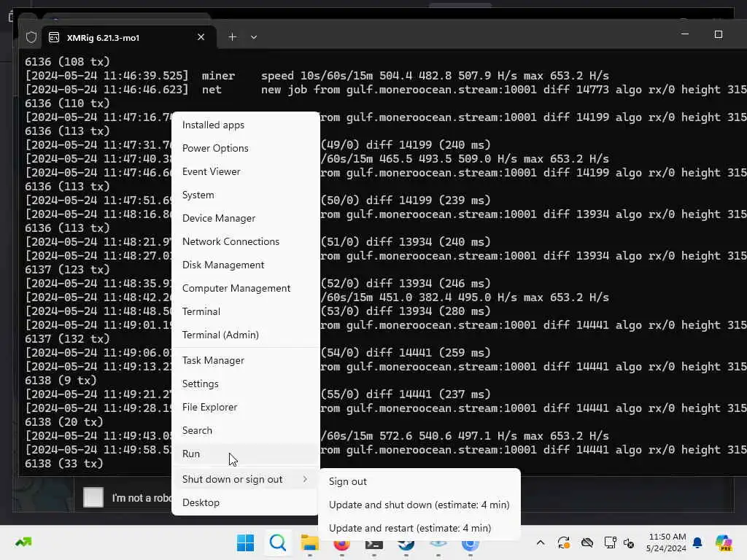Tick the I'm not a robot checkbox
747x560 pixels.
pyautogui.click(x=93, y=497)
